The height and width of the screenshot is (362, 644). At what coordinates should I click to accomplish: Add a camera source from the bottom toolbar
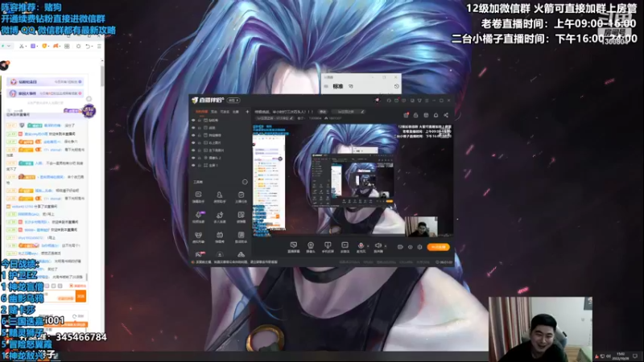(311, 245)
